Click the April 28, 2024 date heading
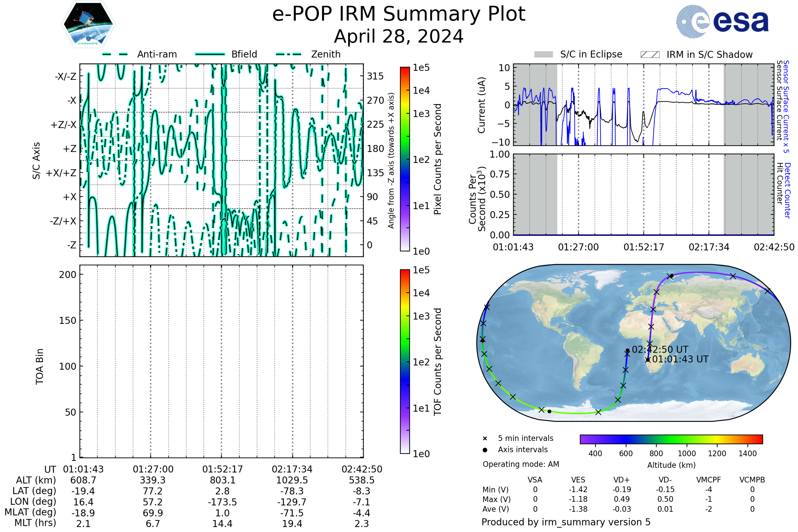Screen dimensions: 798x532 [x=399, y=37]
